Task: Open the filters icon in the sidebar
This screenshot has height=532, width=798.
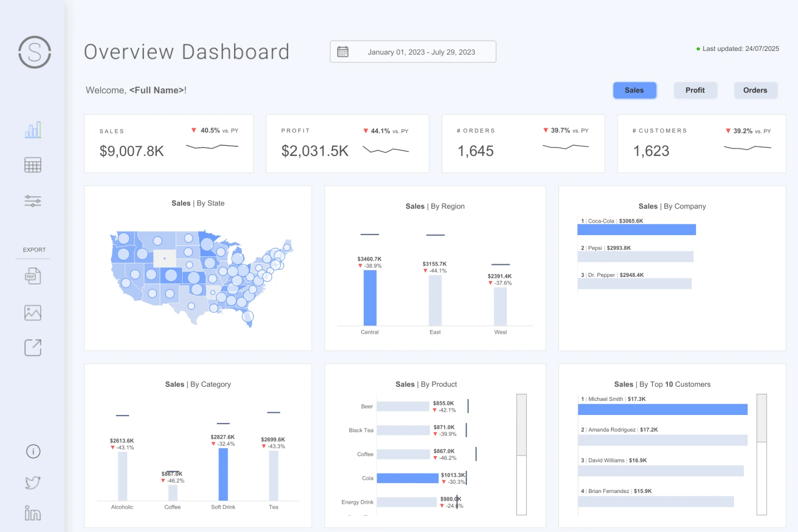Action: pyautogui.click(x=33, y=201)
